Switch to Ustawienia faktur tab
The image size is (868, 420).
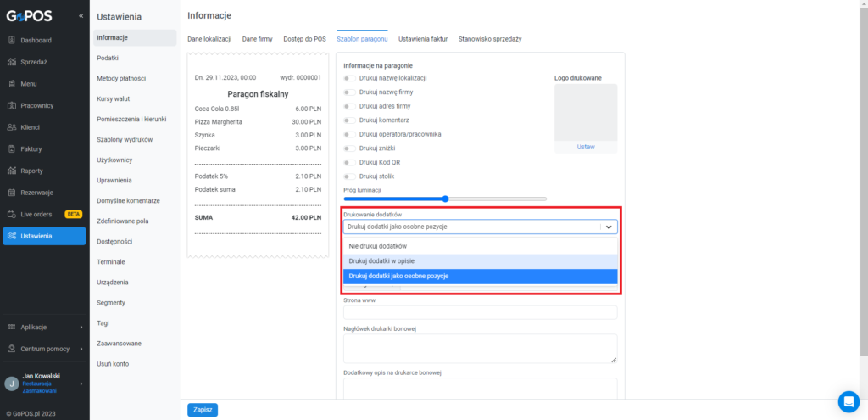tap(423, 39)
